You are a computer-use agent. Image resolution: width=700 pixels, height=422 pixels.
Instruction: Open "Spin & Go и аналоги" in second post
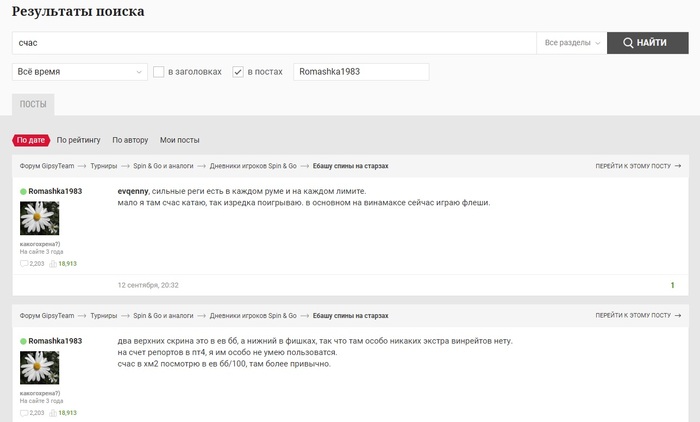[163, 316]
